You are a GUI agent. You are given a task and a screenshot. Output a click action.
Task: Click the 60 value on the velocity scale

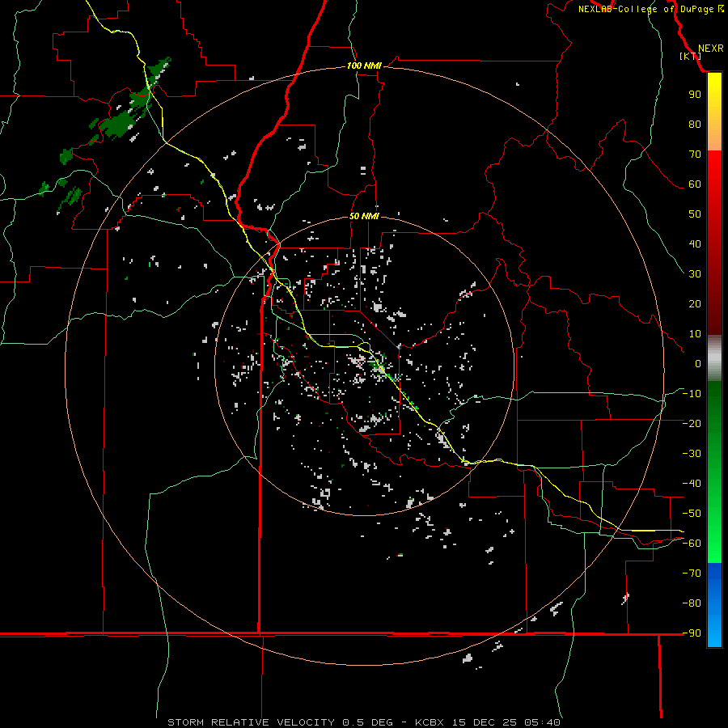(x=695, y=184)
